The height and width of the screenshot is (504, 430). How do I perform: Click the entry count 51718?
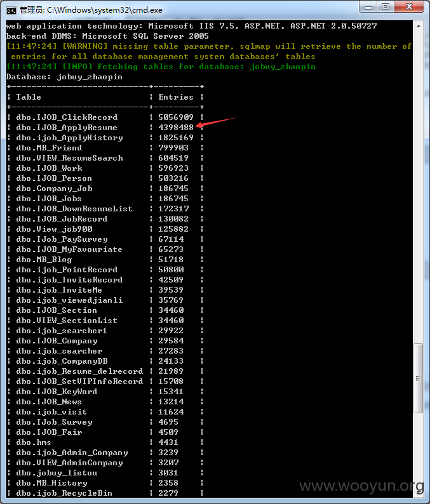pos(171,260)
